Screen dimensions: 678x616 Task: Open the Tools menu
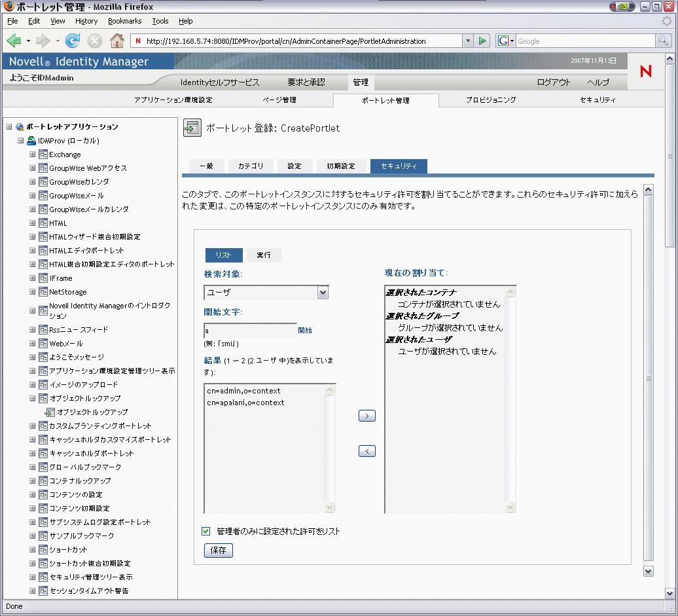160,21
